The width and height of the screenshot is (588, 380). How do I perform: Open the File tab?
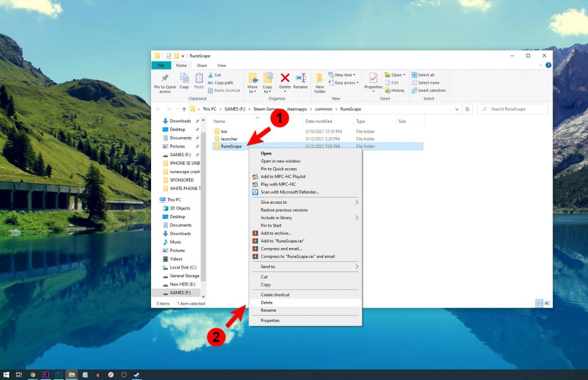(x=161, y=65)
